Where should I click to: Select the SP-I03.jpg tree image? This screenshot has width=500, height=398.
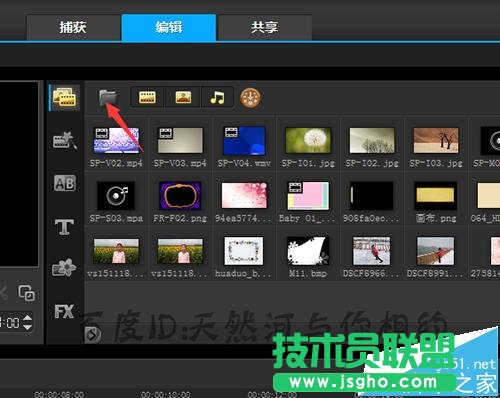tap(436, 140)
